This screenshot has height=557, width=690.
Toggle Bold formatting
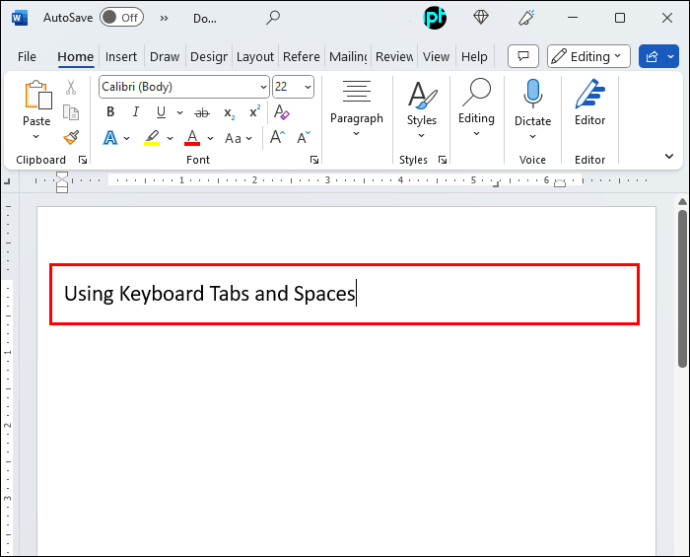[110, 112]
